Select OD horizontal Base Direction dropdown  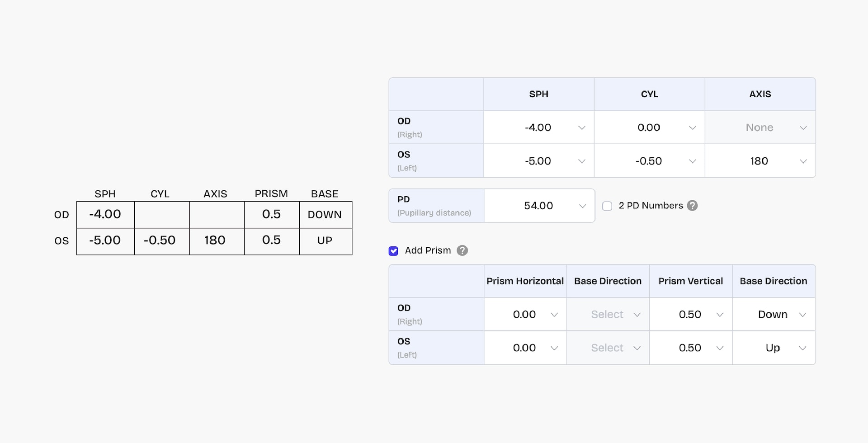coord(608,315)
